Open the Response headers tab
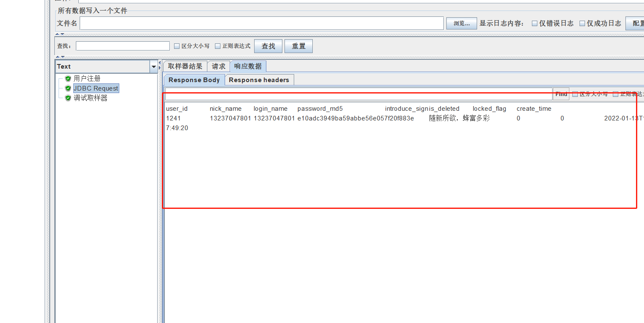 (x=259, y=80)
